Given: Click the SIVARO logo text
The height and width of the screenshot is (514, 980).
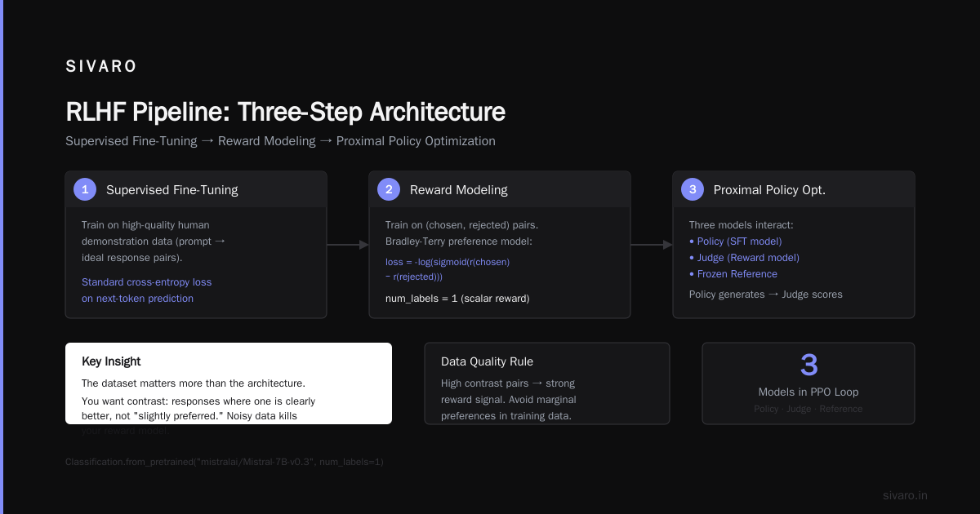Looking at the screenshot, I should tap(101, 67).
